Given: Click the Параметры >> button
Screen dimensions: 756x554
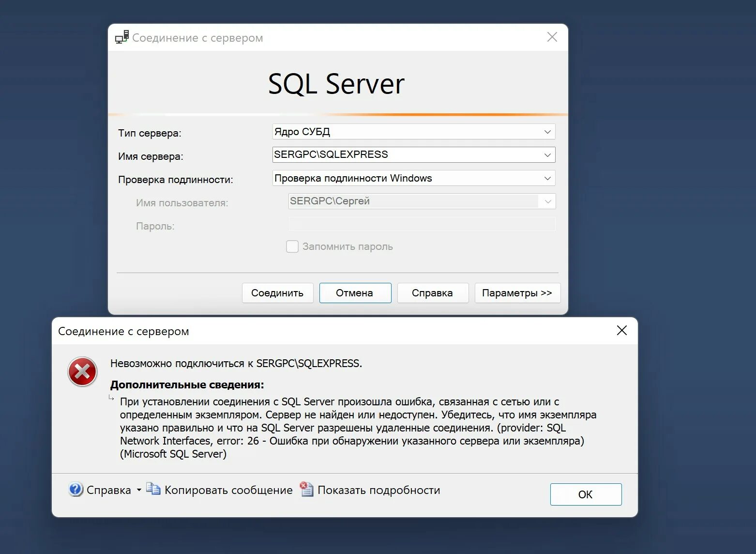Looking at the screenshot, I should (x=517, y=292).
